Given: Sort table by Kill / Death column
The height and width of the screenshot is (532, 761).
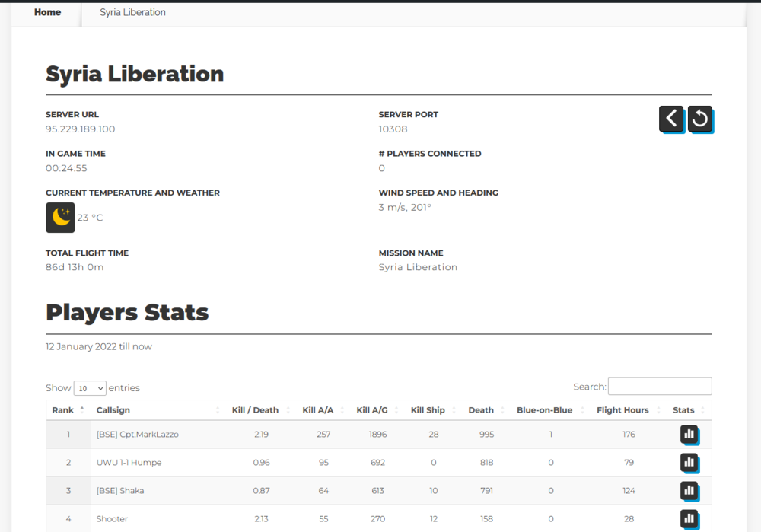Looking at the screenshot, I should pyautogui.click(x=261, y=410).
